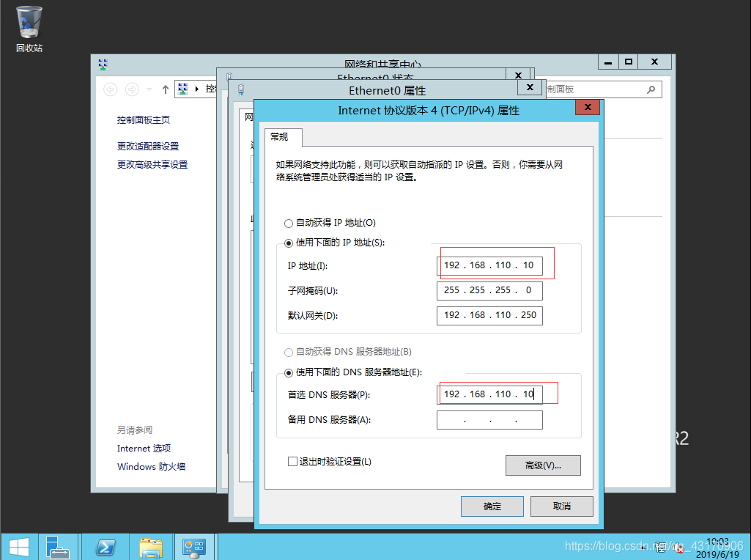Close the Ethernet0 status window
Screen dimensions: 751x560
[x=518, y=75]
